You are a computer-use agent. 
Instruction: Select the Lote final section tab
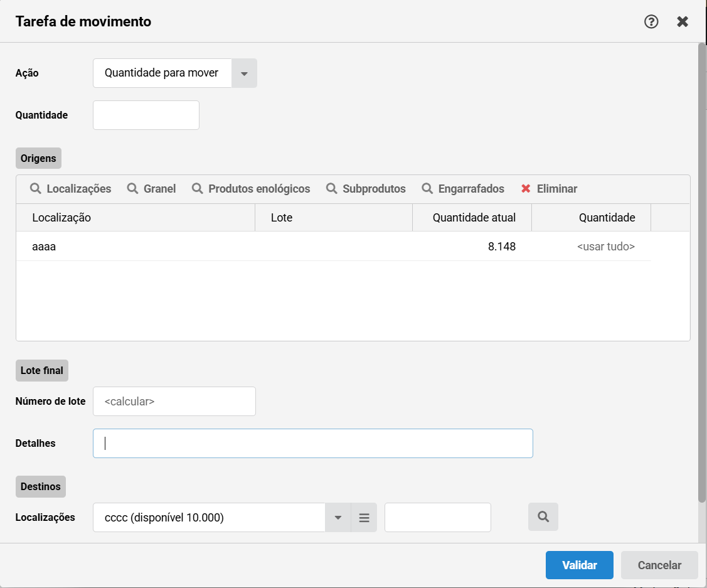42,370
